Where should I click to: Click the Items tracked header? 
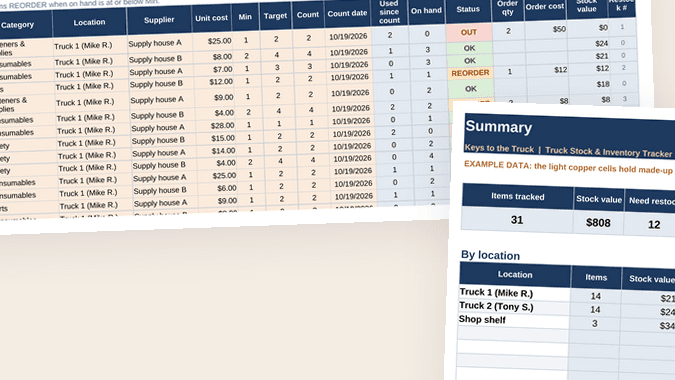pyautogui.click(x=517, y=197)
